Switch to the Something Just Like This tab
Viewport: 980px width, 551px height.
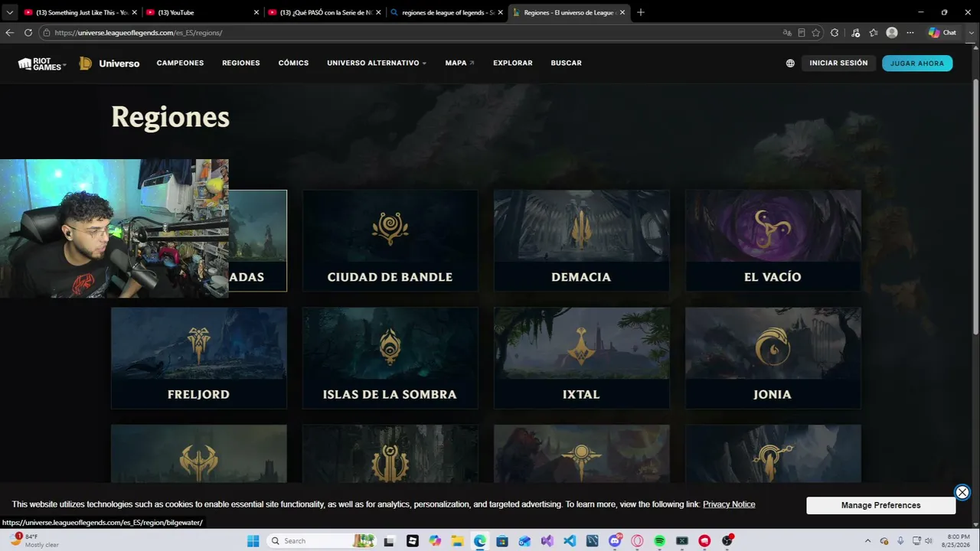pyautogui.click(x=80, y=12)
